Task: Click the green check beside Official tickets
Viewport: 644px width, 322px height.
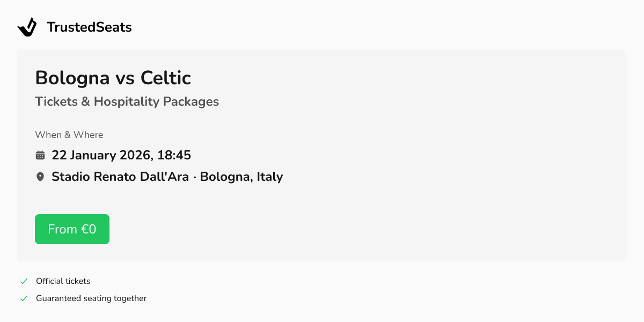Action: (24, 281)
